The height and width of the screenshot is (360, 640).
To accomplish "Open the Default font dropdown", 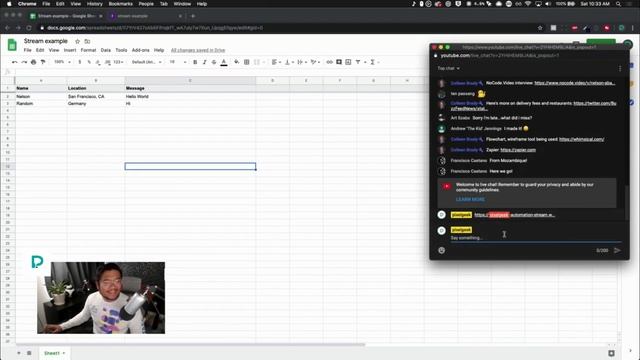I will 147,62.
